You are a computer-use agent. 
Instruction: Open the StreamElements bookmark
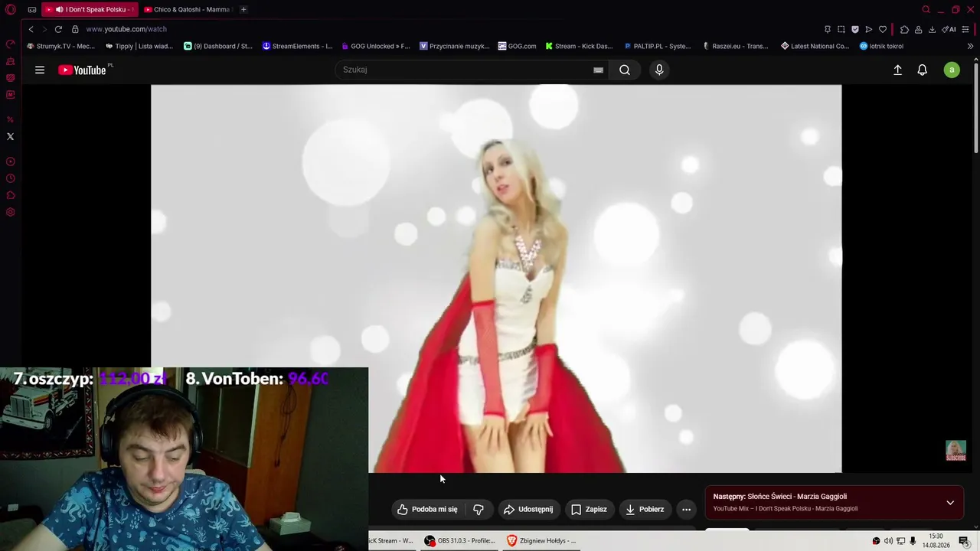(297, 46)
